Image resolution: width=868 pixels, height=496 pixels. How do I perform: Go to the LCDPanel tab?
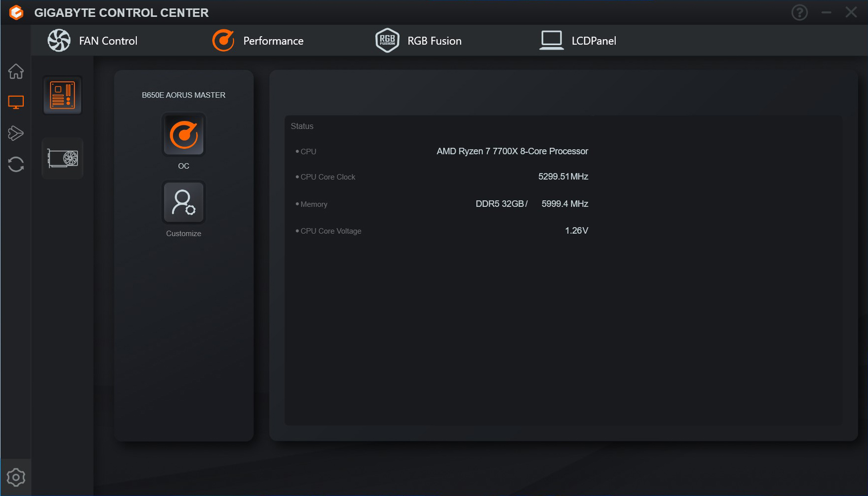(x=578, y=41)
